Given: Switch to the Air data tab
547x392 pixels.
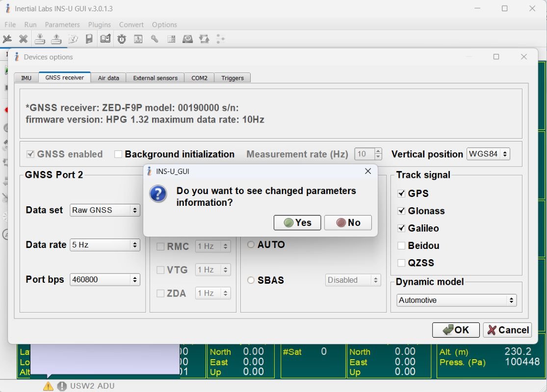Looking at the screenshot, I should coord(108,77).
